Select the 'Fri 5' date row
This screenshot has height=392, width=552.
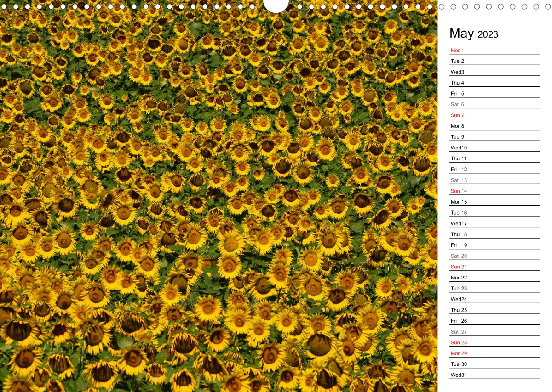tap(494, 92)
